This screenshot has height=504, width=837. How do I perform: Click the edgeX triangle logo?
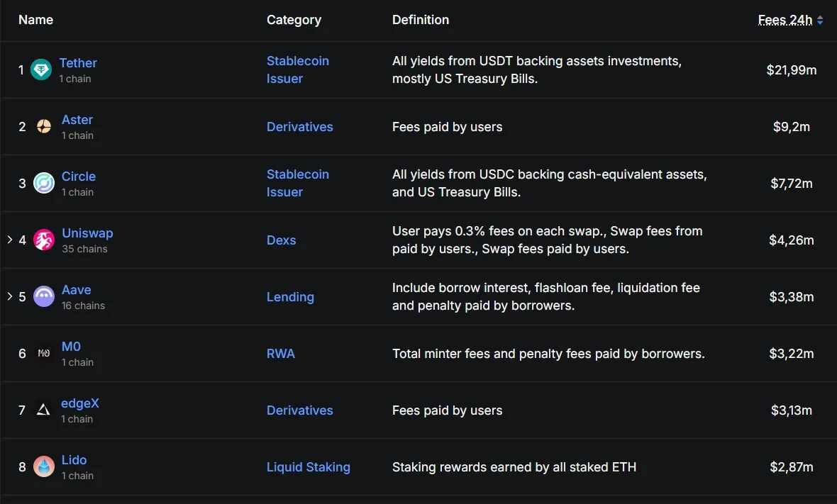click(x=44, y=410)
